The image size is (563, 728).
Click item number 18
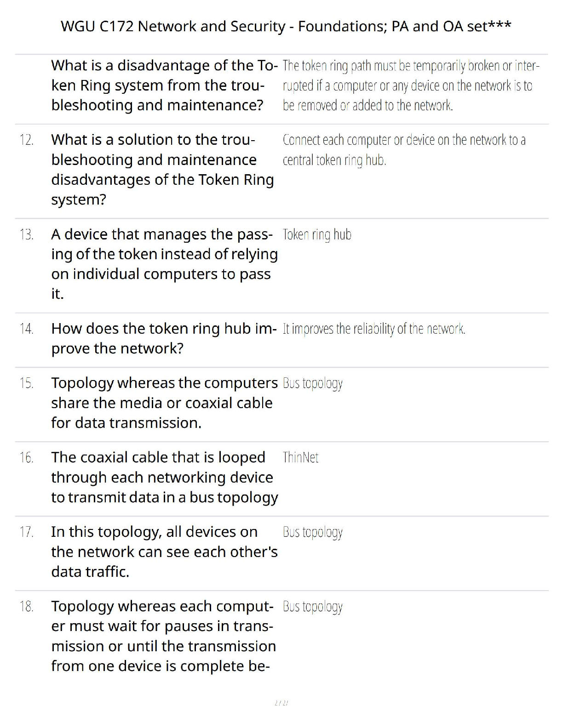pos(27,607)
